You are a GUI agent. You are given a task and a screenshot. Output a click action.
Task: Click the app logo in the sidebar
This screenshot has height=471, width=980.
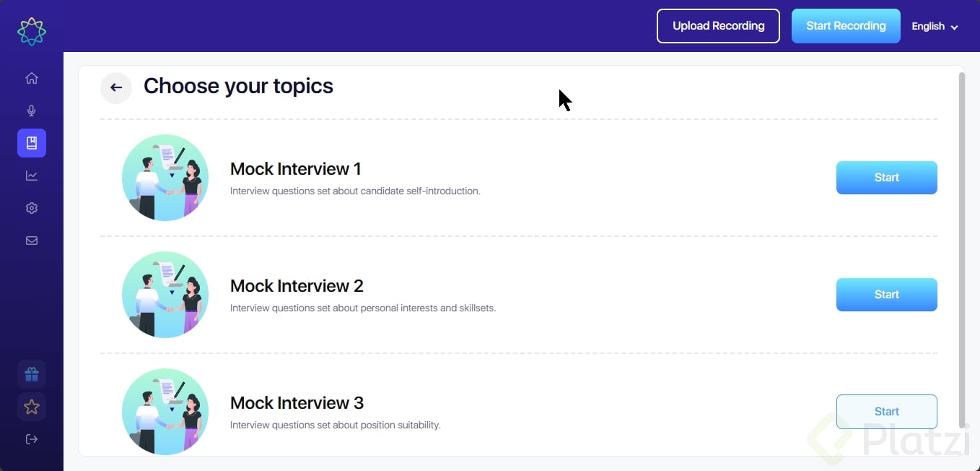pos(32,32)
